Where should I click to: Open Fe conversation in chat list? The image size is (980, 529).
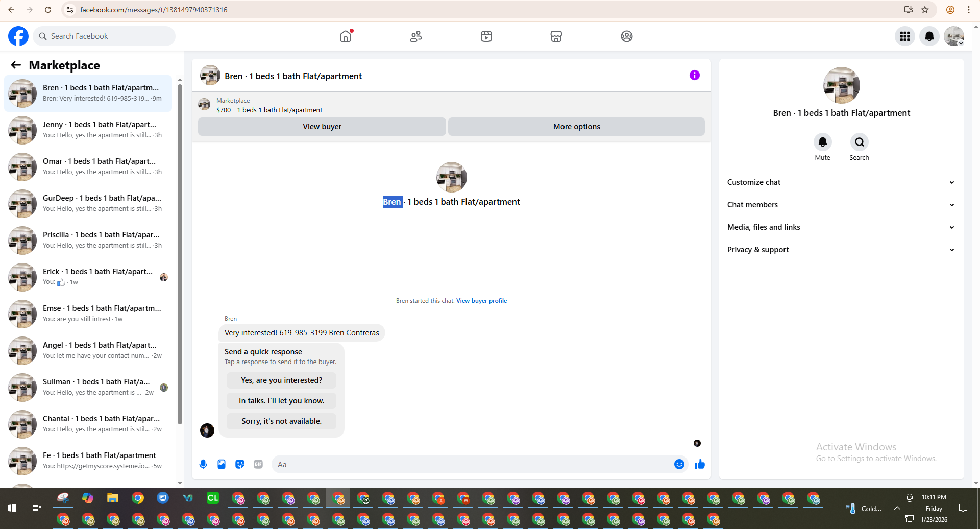click(x=88, y=461)
